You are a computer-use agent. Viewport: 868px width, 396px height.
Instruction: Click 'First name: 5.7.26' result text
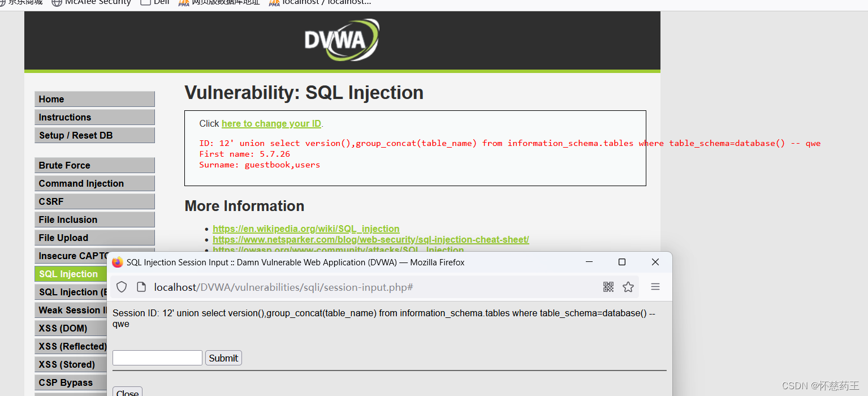[245, 154]
